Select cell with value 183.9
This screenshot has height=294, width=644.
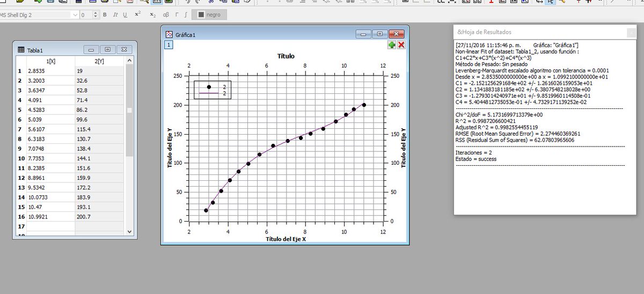(x=99, y=197)
